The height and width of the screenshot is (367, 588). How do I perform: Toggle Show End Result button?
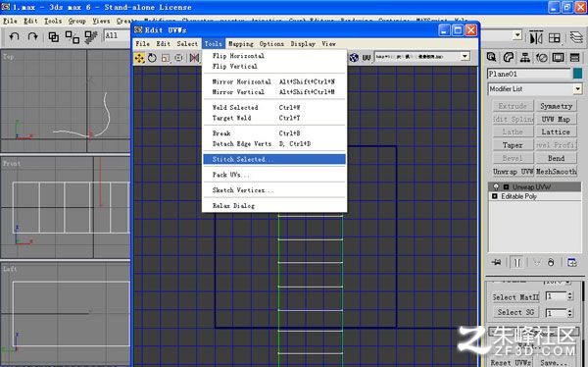click(x=517, y=262)
